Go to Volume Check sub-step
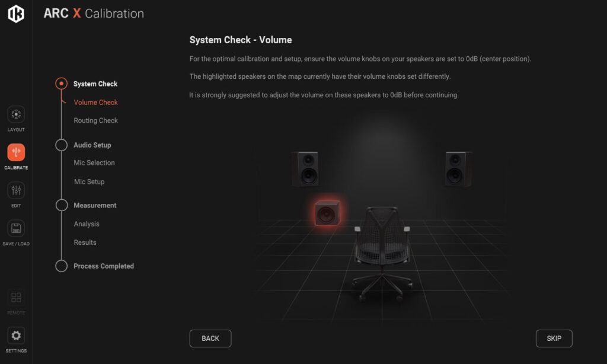 click(95, 102)
